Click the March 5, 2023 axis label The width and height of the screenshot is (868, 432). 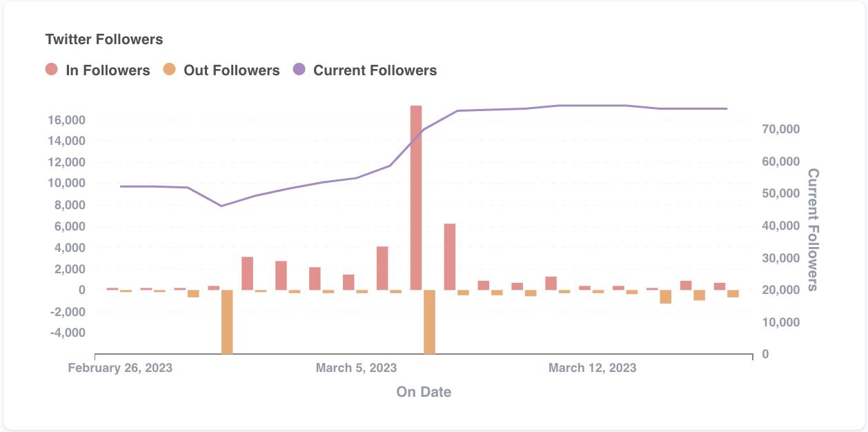coord(356,368)
